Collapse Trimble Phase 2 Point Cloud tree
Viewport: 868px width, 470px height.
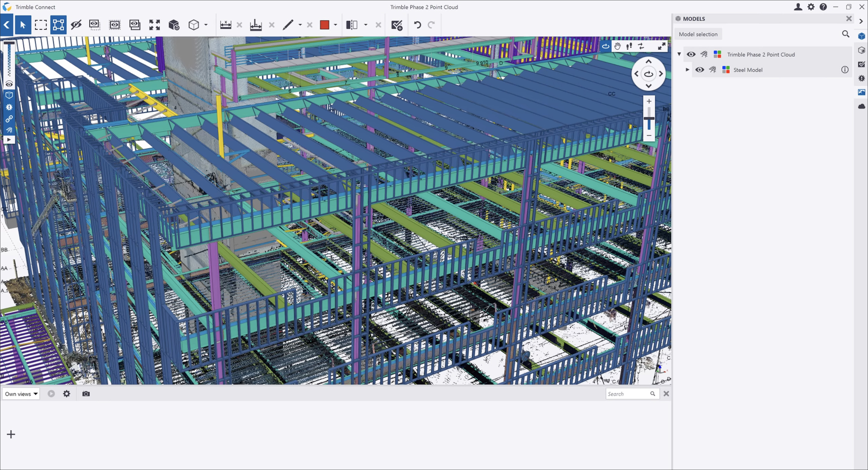pyautogui.click(x=679, y=54)
